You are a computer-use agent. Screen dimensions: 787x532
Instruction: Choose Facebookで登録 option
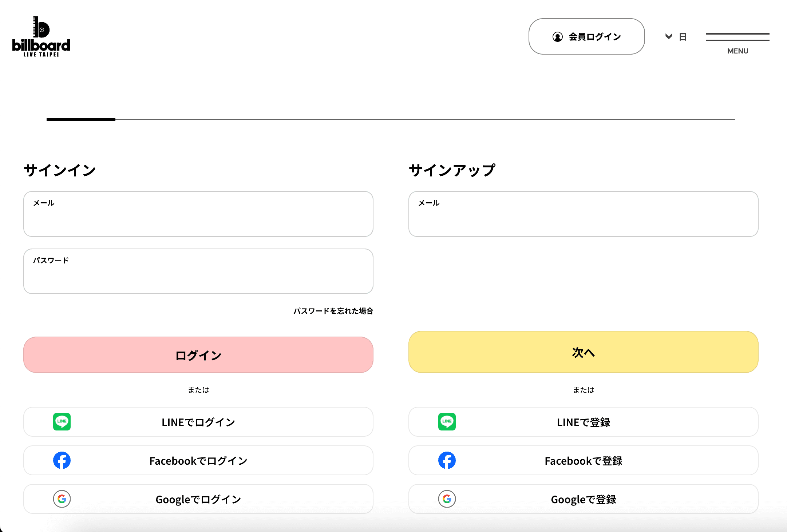[x=583, y=461]
